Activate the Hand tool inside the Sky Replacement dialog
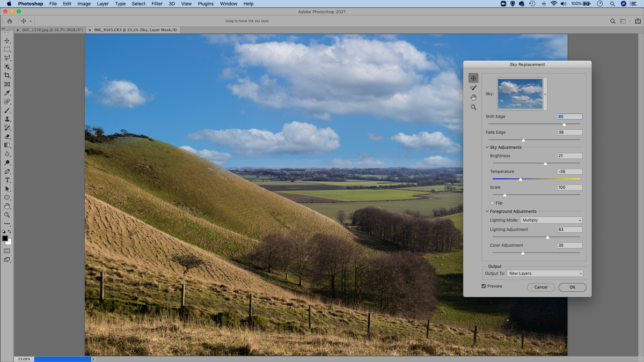This screenshot has height=362, width=644. (473, 97)
